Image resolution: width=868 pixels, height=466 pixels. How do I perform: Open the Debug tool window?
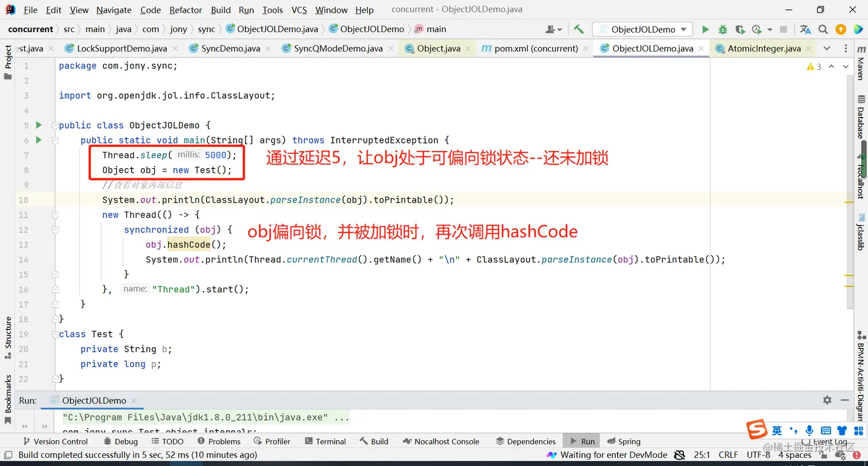click(x=121, y=441)
